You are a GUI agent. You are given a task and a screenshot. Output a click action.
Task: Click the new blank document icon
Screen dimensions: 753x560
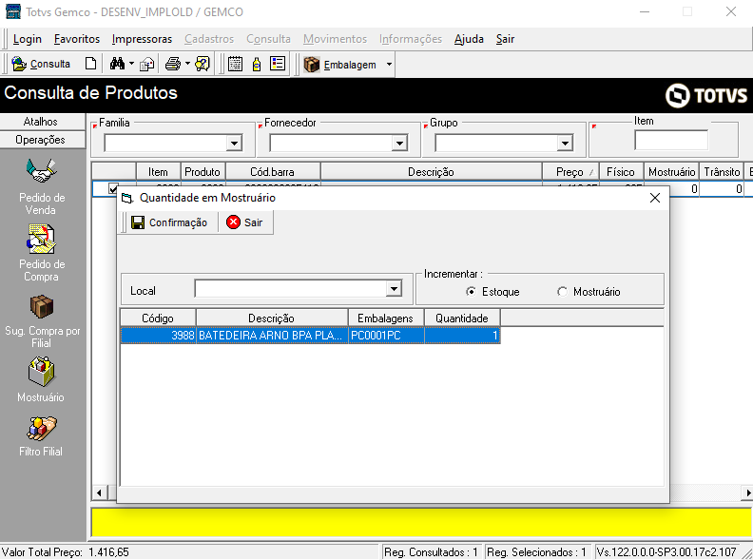tap(90, 64)
